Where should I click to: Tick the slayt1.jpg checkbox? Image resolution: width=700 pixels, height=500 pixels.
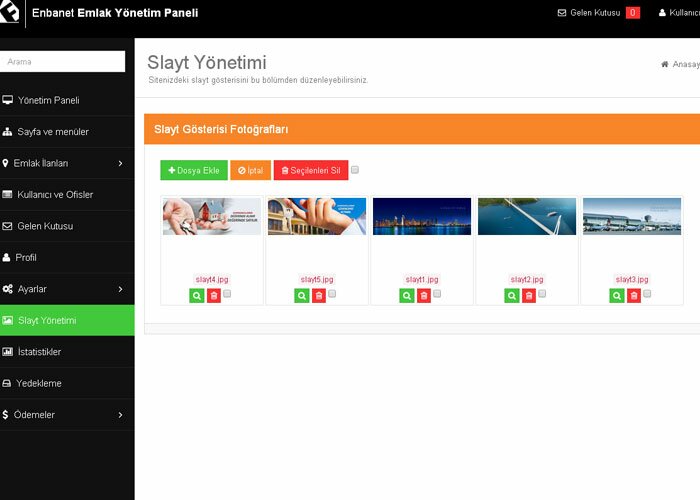click(x=437, y=294)
